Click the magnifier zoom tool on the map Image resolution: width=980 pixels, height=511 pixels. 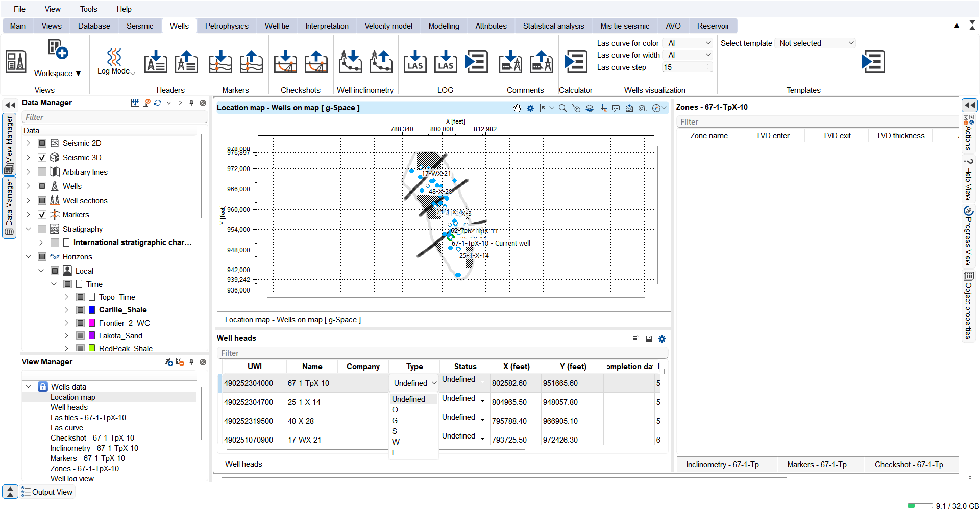[x=562, y=108]
